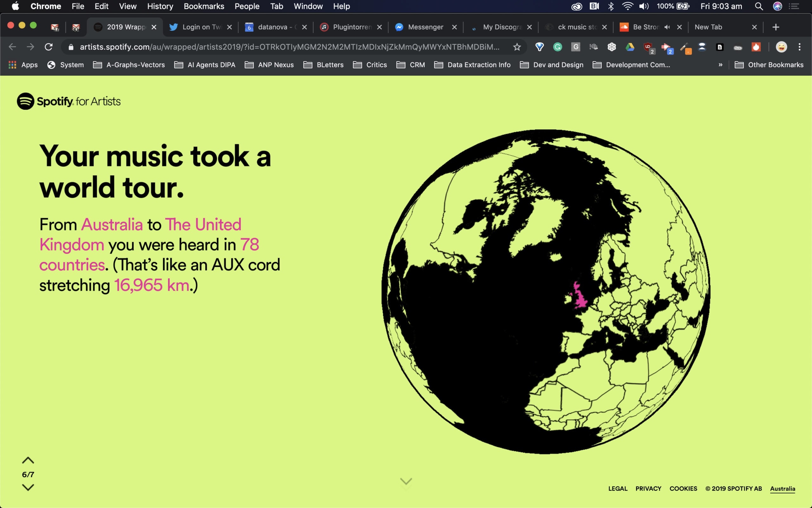The height and width of the screenshot is (508, 812).
Task: Click the center bottom scroll-down chevron
Action: tap(406, 481)
